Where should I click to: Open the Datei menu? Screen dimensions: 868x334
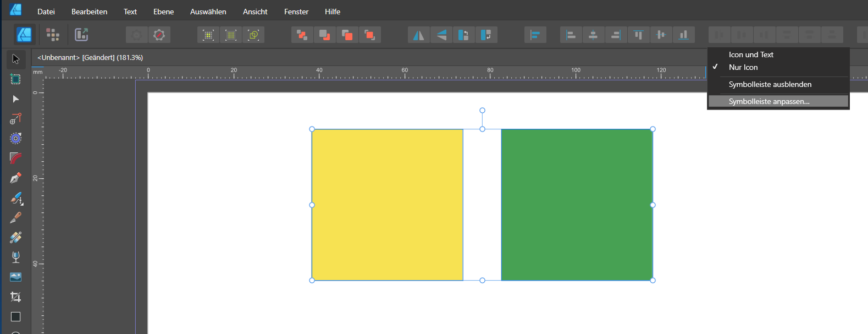[x=46, y=12]
